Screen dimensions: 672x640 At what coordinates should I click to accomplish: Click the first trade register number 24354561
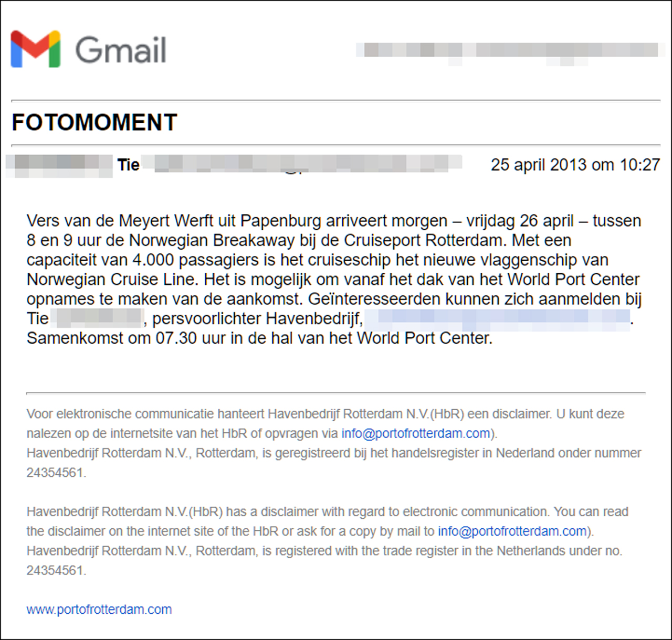[x=55, y=472]
